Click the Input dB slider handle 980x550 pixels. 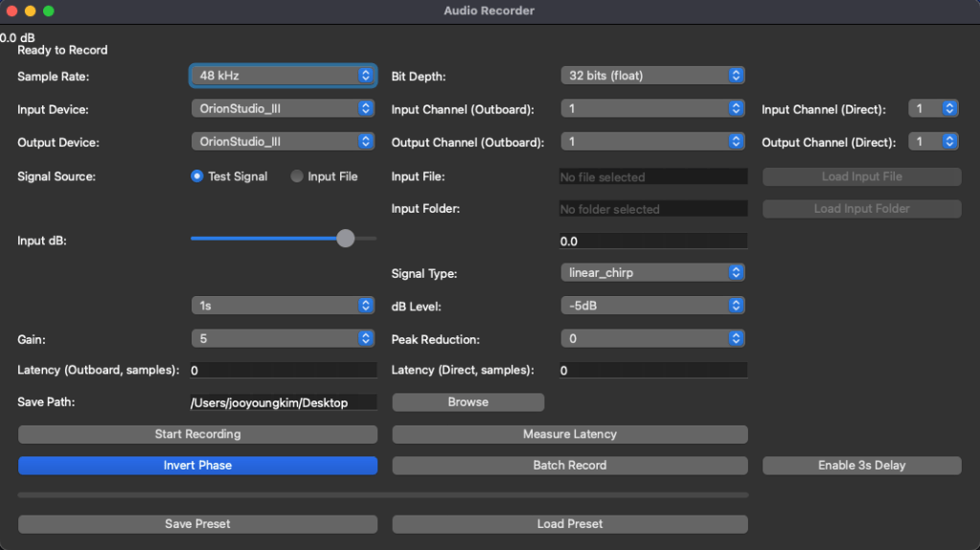(345, 239)
